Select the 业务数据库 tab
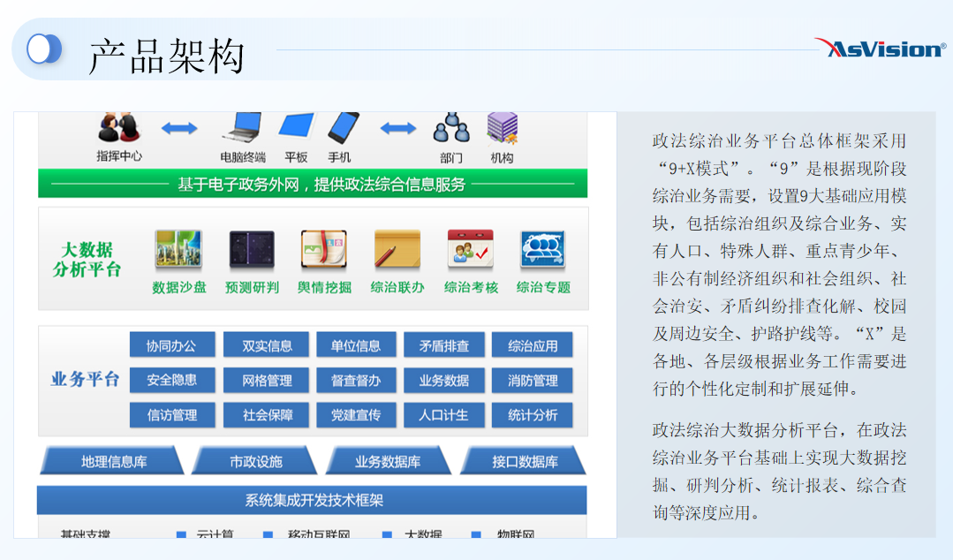 click(x=387, y=461)
